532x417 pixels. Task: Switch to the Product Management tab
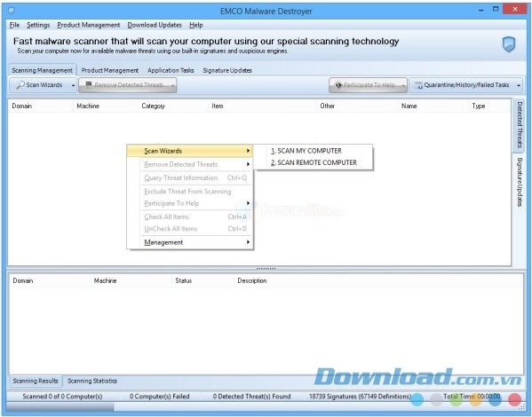click(x=110, y=70)
